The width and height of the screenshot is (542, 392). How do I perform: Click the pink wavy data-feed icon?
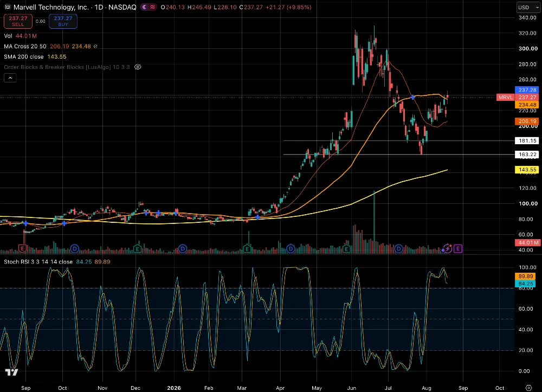pos(152,7)
